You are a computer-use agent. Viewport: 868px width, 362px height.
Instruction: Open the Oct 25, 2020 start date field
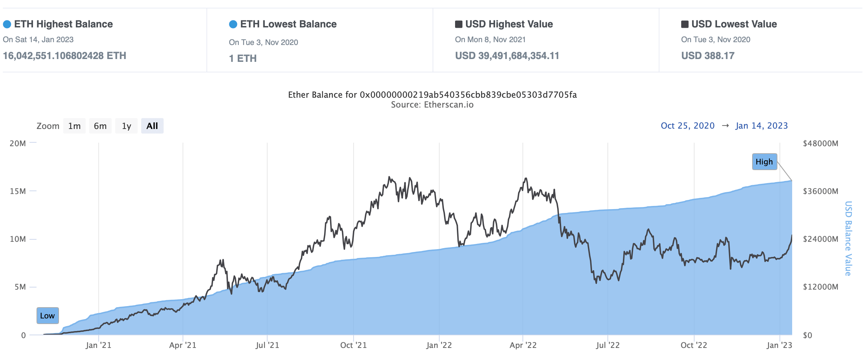tap(688, 126)
